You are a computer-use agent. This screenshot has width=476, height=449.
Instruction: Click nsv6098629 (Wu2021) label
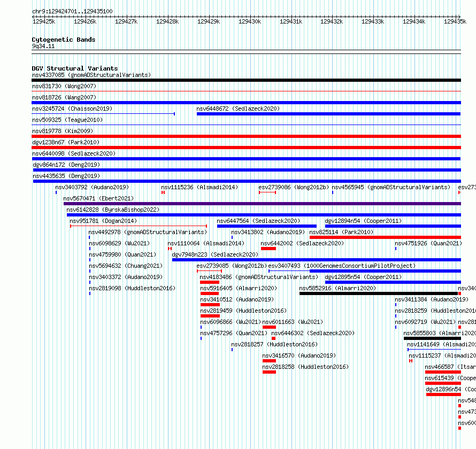click(x=119, y=243)
